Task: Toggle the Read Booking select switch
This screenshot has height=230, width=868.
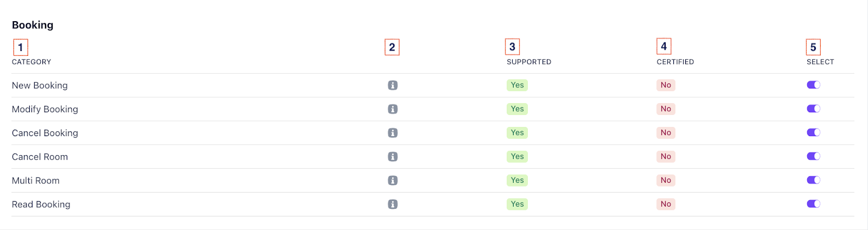Action: [813, 204]
